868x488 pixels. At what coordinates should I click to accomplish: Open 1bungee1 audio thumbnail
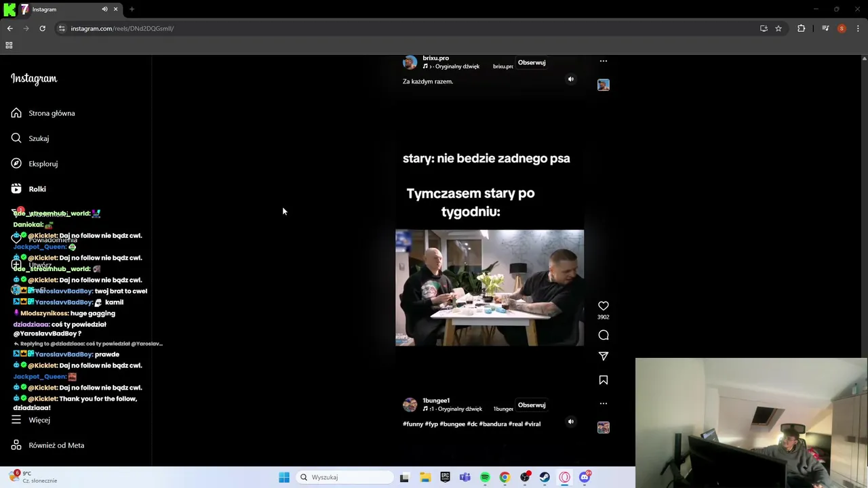click(603, 428)
